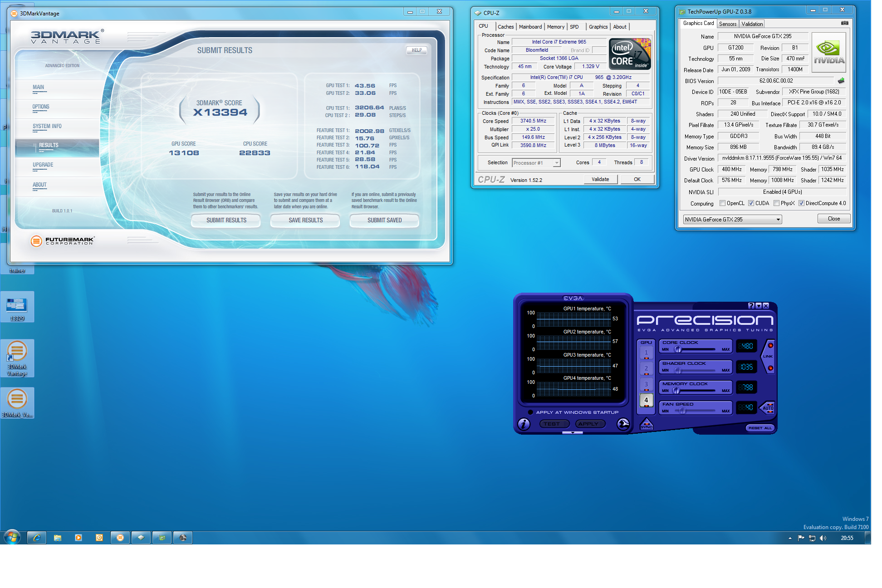Open the 3DMark Vantage desktop shortcut
This screenshot has width=882, height=588.
pyautogui.click(x=17, y=358)
